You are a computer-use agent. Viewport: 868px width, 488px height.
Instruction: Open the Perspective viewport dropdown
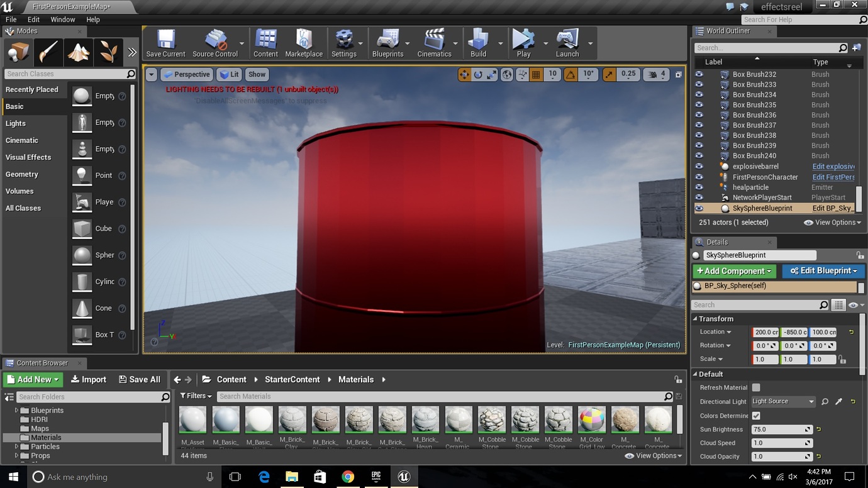(x=186, y=74)
